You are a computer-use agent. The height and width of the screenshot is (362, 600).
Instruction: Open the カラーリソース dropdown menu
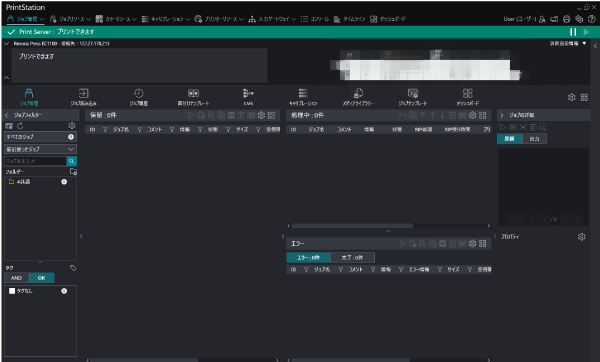116,19
